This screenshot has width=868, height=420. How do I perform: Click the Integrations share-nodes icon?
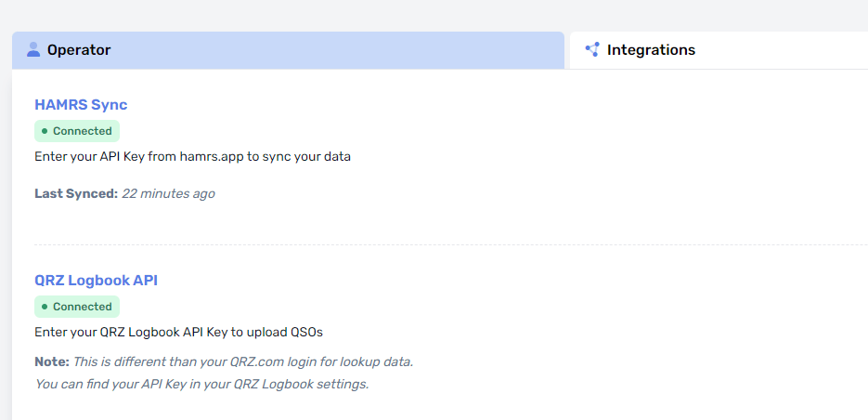click(592, 49)
